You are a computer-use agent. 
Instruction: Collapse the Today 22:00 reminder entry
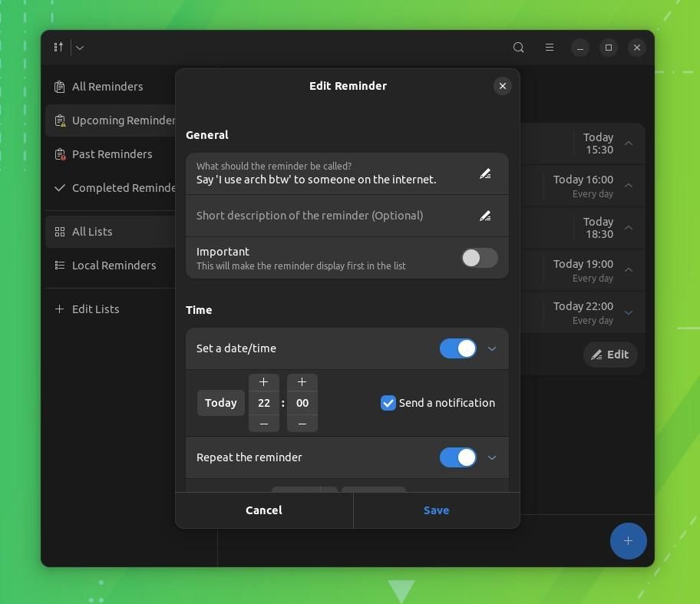[x=628, y=312]
